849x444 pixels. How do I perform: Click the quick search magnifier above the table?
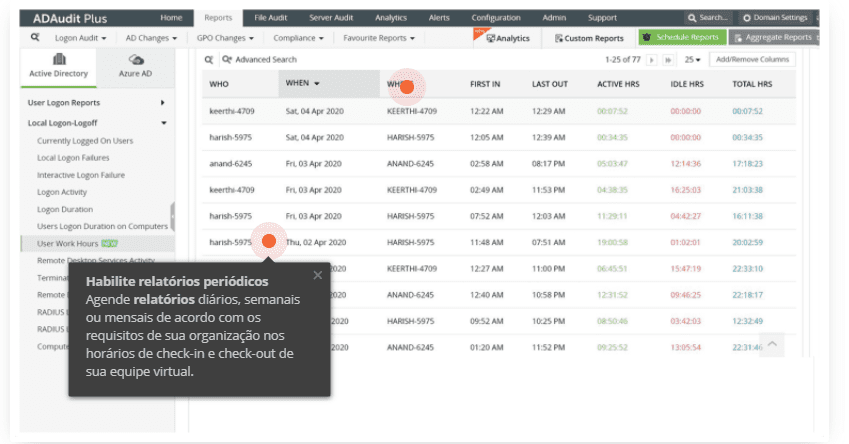coord(209,60)
